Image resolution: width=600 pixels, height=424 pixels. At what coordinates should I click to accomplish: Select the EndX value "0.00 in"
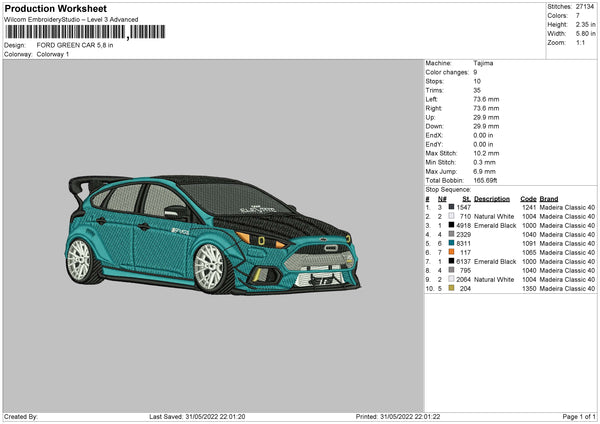(483, 135)
